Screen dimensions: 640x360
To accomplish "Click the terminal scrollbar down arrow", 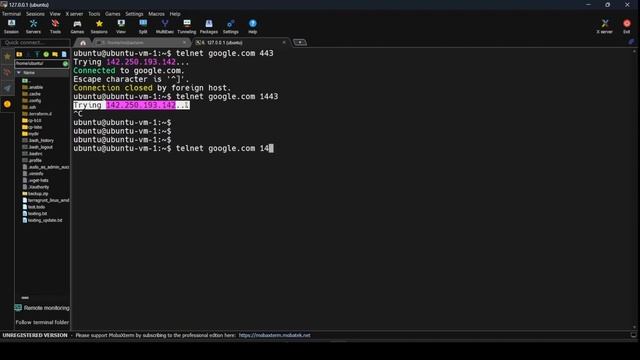I will [634, 327].
